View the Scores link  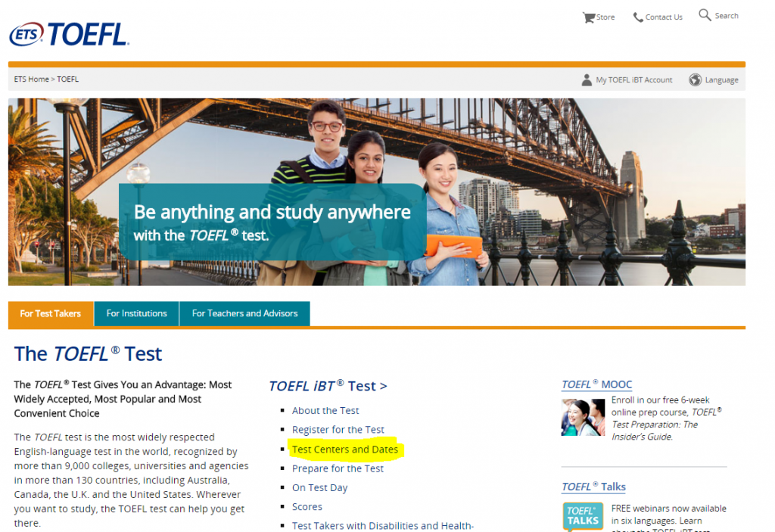click(307, 507)
